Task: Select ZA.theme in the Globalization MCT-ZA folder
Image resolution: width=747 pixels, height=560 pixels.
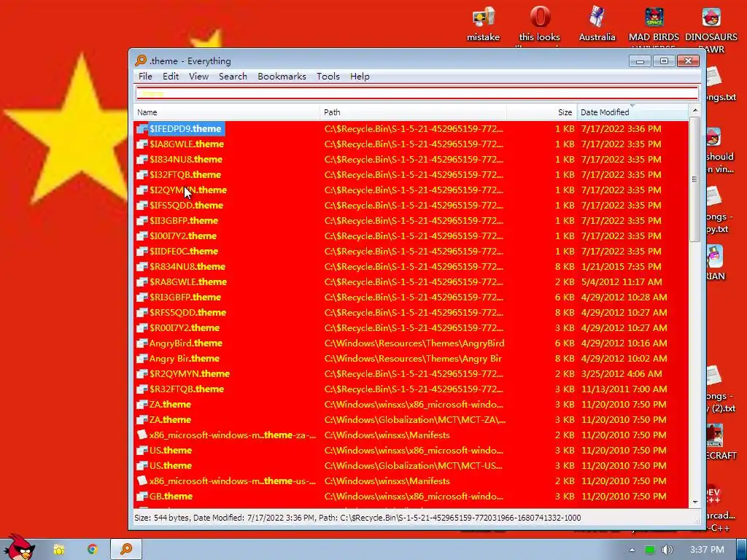Action: coord(170,419)
